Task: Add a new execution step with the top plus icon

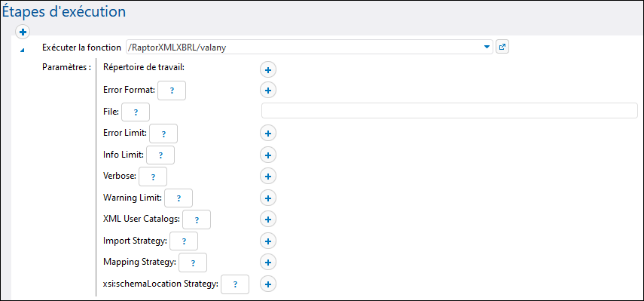Action: [23, 32]
